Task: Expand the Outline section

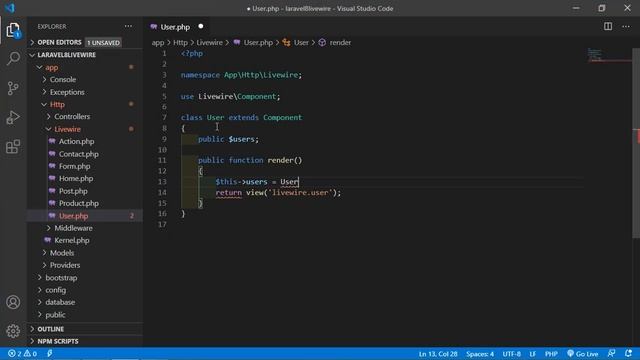Action: pyautogui.click(x=85, y=329)
